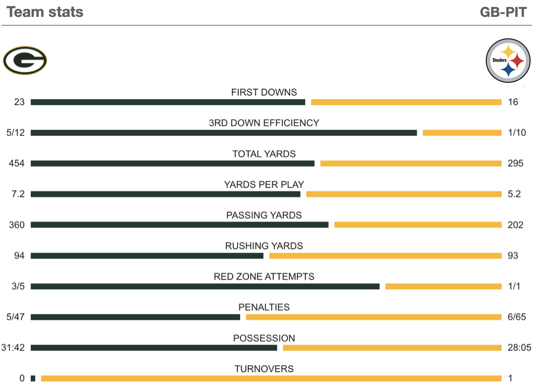The height and width of the screenshot is (392, 535).
Task: Click the 3RD DOWN EFFICIENCY label
Action: 264,123
